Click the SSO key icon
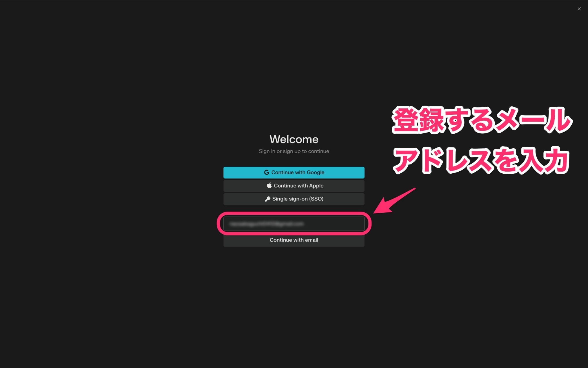Screen dimensions: 588x368 267,199
